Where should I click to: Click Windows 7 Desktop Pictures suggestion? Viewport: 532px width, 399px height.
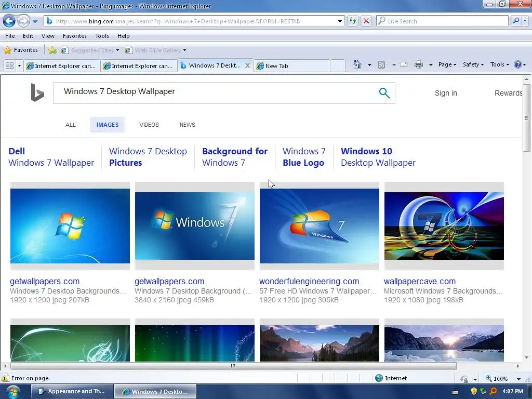(x=148, y=157)
